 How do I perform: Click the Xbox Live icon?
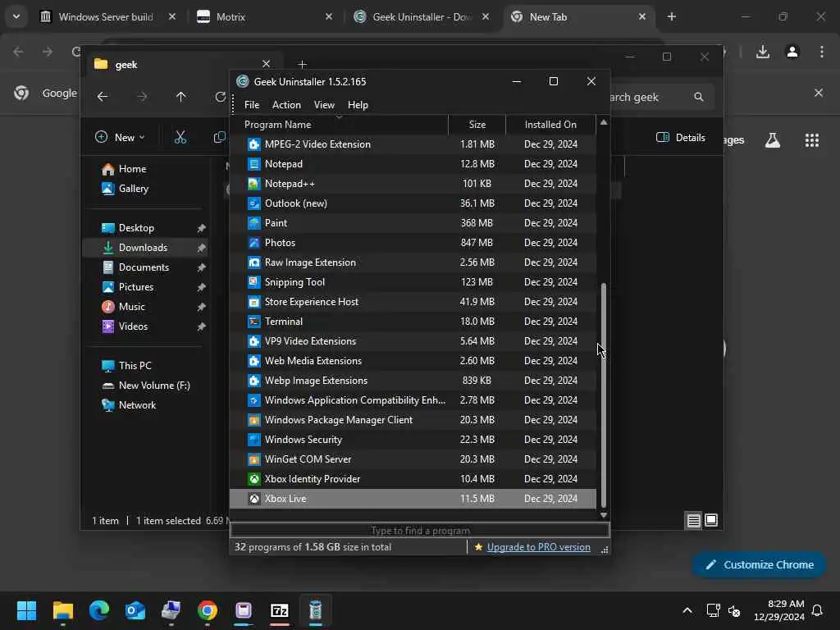(254, 499)
